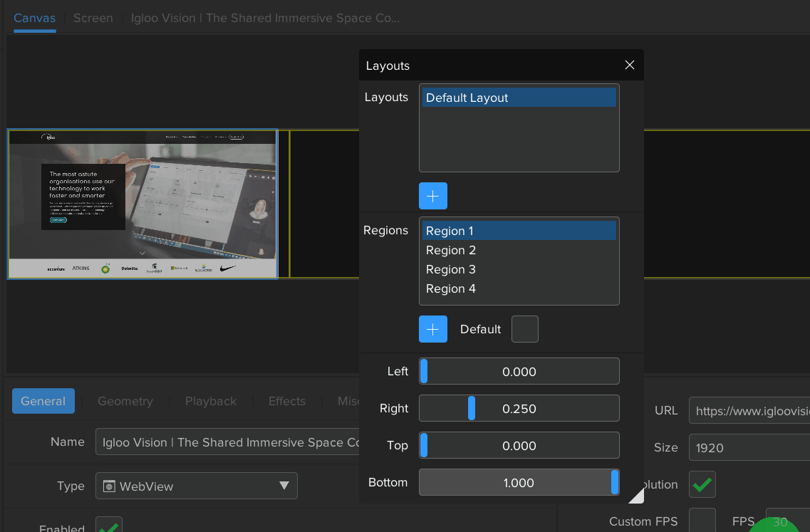Click the webpage preview on the canvas
This screenshot has height=532, width=810.
tap(142, 204)
